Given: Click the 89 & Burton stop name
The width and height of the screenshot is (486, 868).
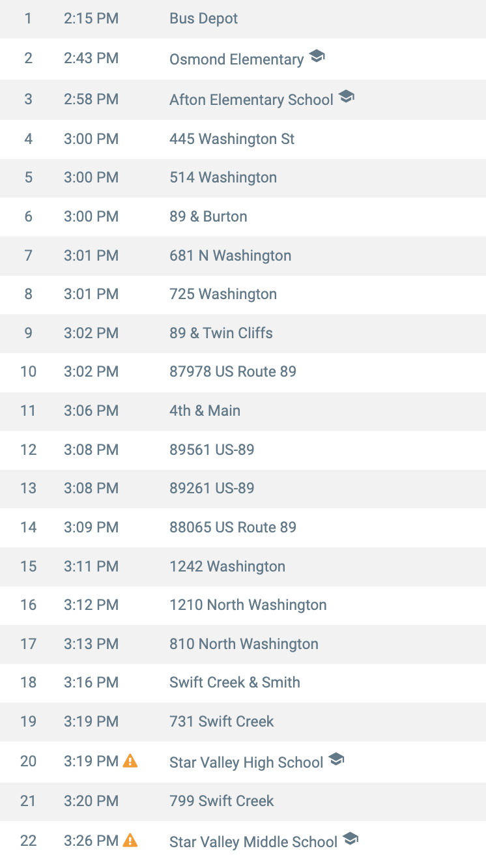Looking at the screenshot, I should pyautogui.click(x=208, y=216).
